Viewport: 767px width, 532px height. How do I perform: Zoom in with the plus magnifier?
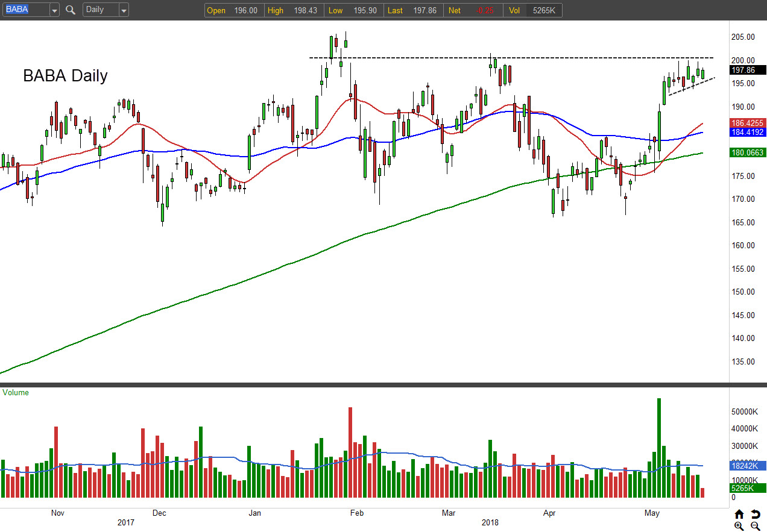[739, 526]
